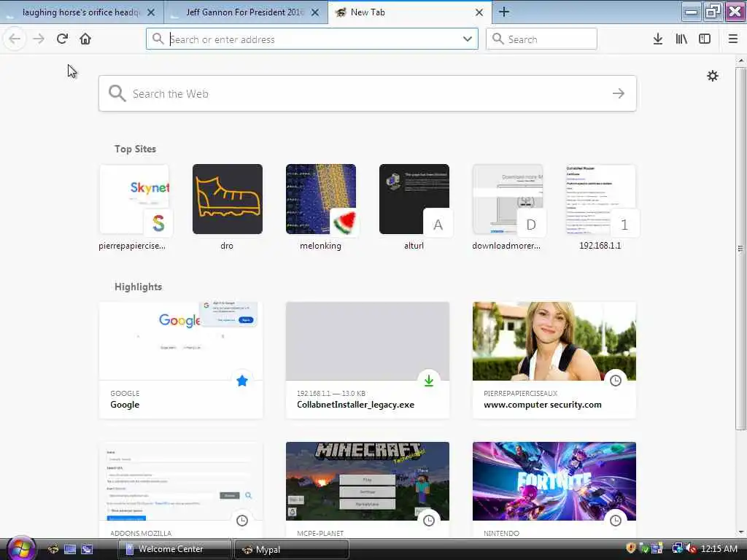Open the Fortnite Nintendo highlight thumbnail
Image resolution: width=747 pixels, height=560 pixels.
[554, 481]
